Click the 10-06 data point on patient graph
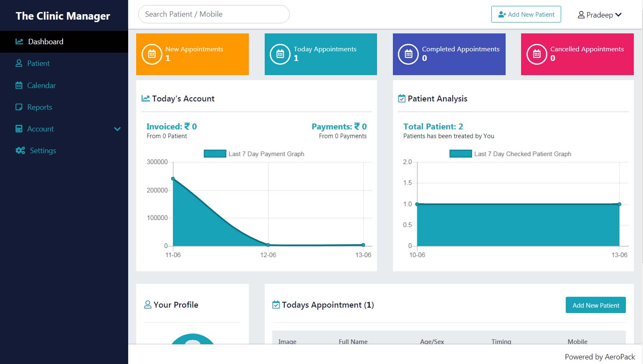Image resolution: width=643 pixels, height=364 pixels. coord(417,204)
